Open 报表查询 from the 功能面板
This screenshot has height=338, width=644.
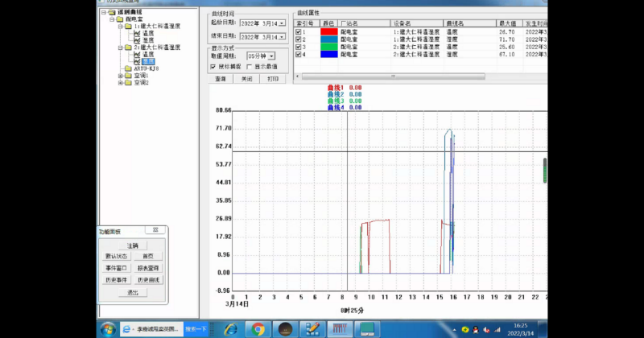coord(148,268)
